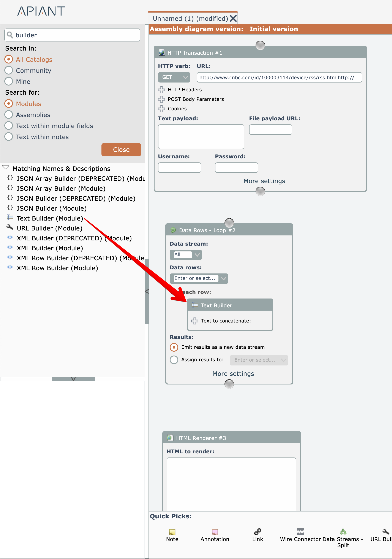Image resolution: width=392 pixels, height=559 pixels.
Task: Click the plus icon beside Cookies
Action: pos(161,109)
